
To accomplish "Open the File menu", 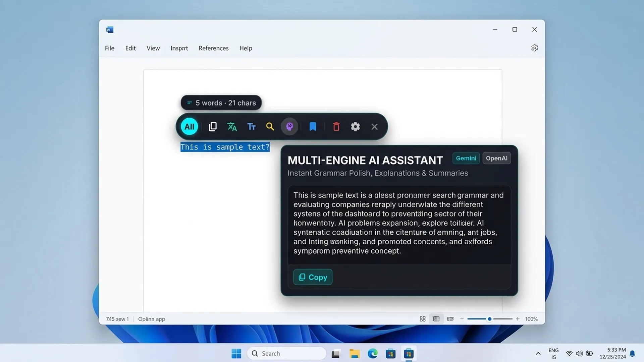I will pyautogui.click(x=110, y=48).
